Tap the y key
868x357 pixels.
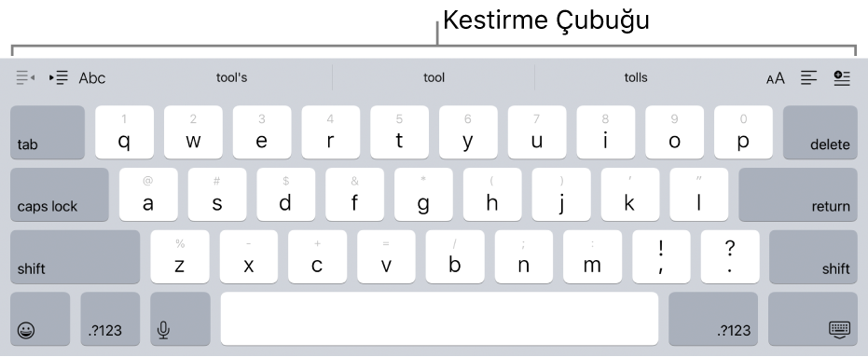[x=468, y=132]
